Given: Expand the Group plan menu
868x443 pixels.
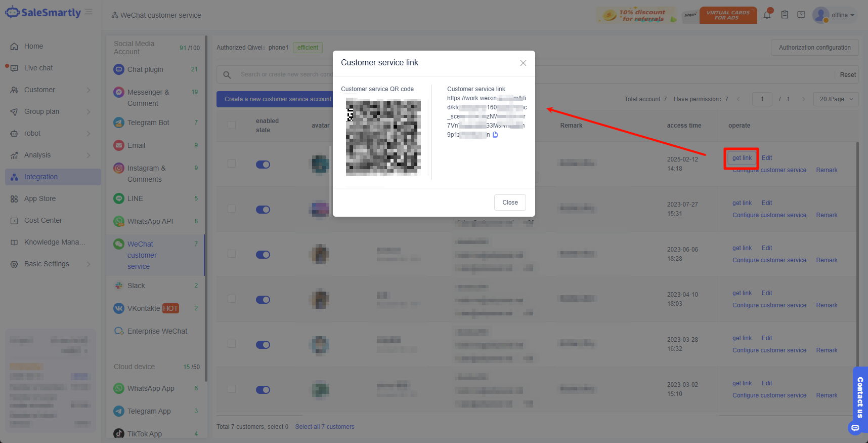Looking at the screenshot, I should (x=53, y=111).
